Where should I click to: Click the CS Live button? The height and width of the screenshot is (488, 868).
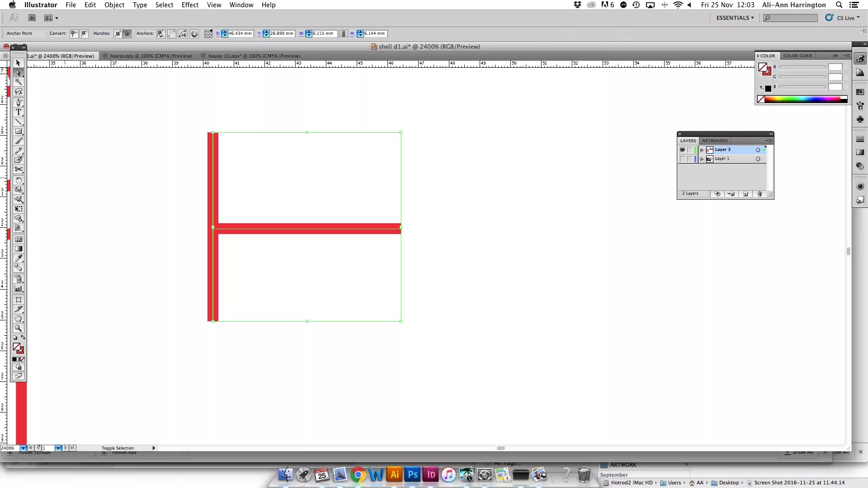pos(844,18)
